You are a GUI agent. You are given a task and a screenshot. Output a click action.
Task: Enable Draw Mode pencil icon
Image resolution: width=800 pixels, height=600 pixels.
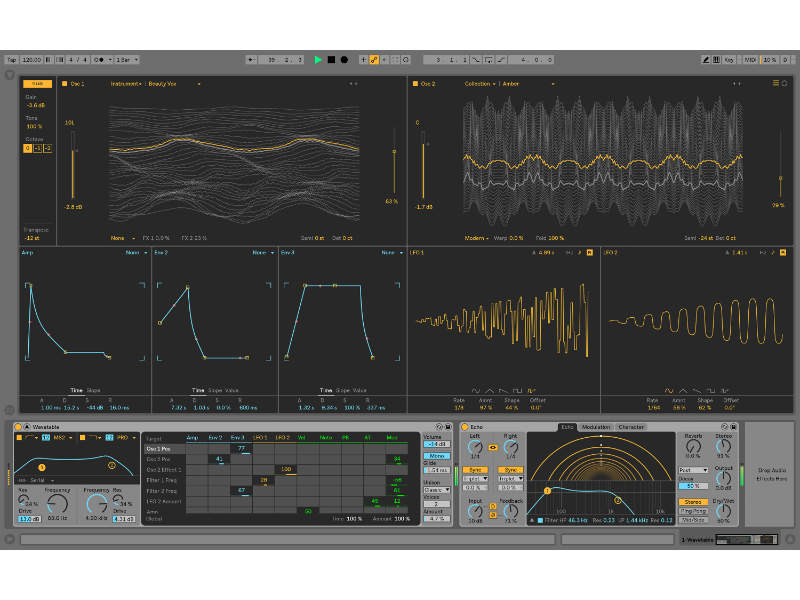point(706,60)
